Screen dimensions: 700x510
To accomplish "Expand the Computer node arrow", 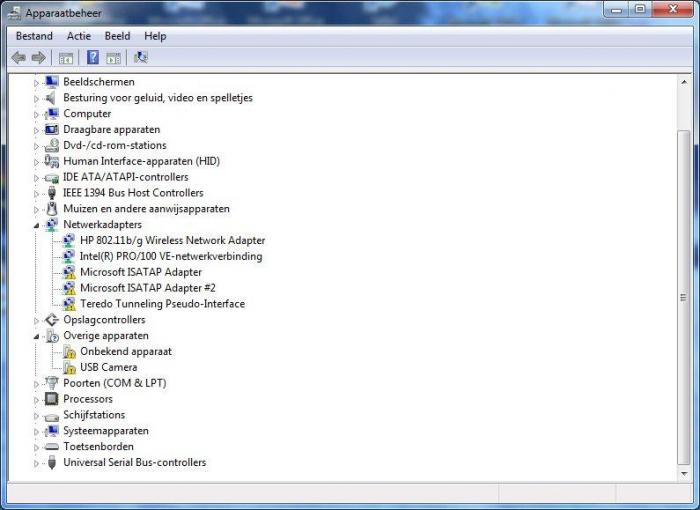I will [x=37, y=114].
